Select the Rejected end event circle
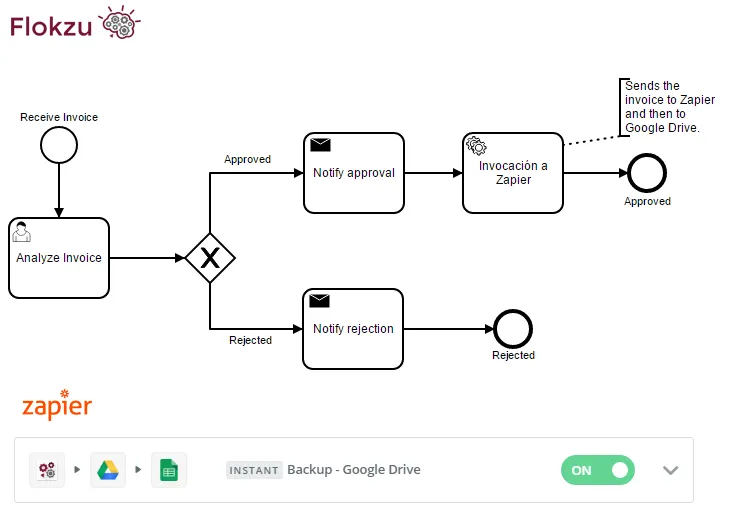The width and height of the screenshot is (736, 516). pyautogui.click(x=513, y=329)
